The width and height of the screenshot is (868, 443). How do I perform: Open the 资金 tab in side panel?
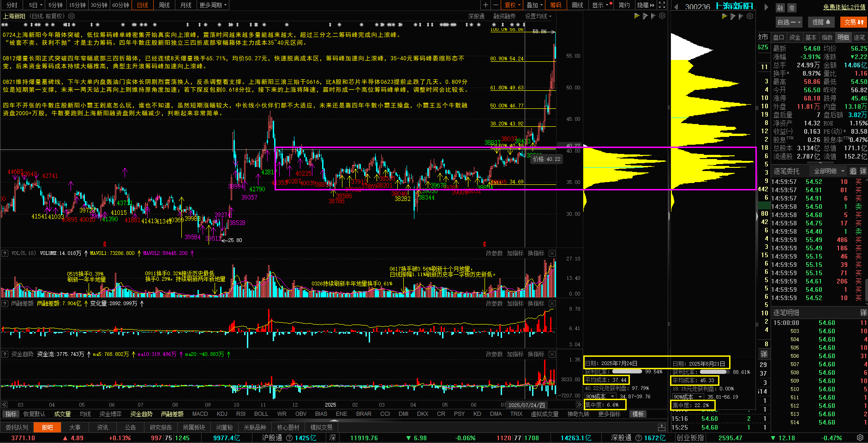795,37
